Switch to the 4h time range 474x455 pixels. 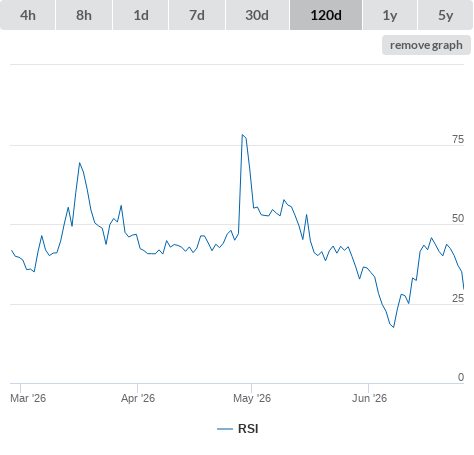pyautogui.click(x=28, y=15)
